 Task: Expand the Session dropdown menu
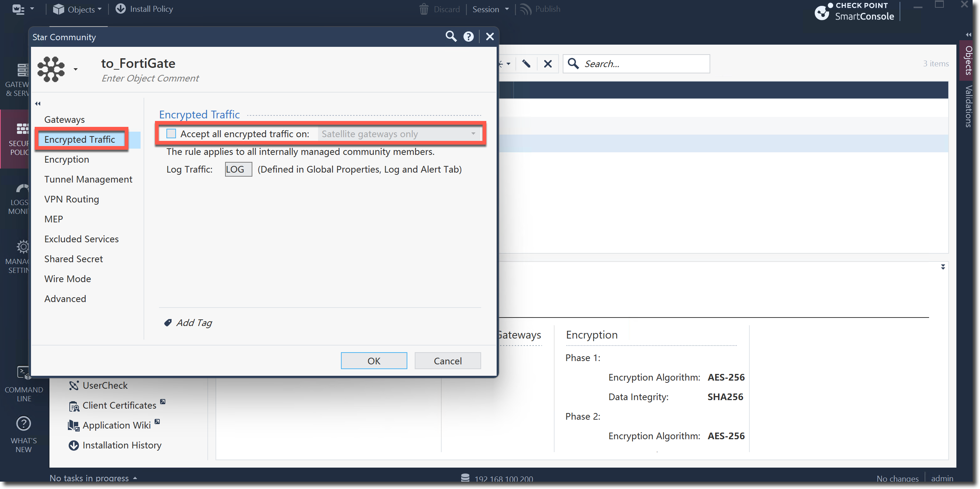(x=490, y=9)
